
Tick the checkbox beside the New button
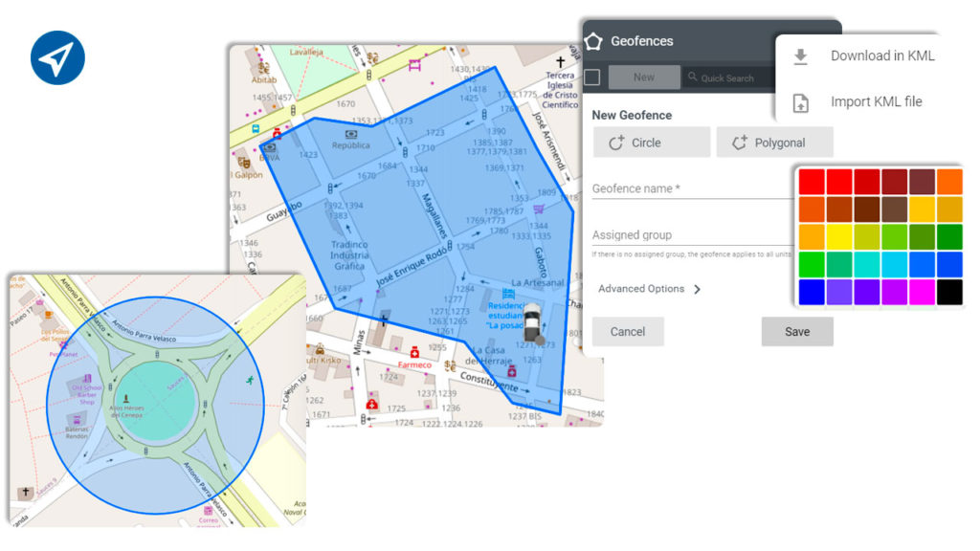pos(591,77)
